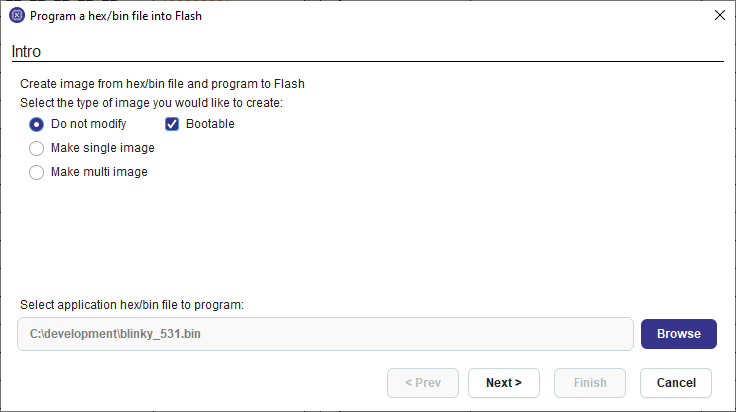Click the Intro page heading

click(26, 51)
